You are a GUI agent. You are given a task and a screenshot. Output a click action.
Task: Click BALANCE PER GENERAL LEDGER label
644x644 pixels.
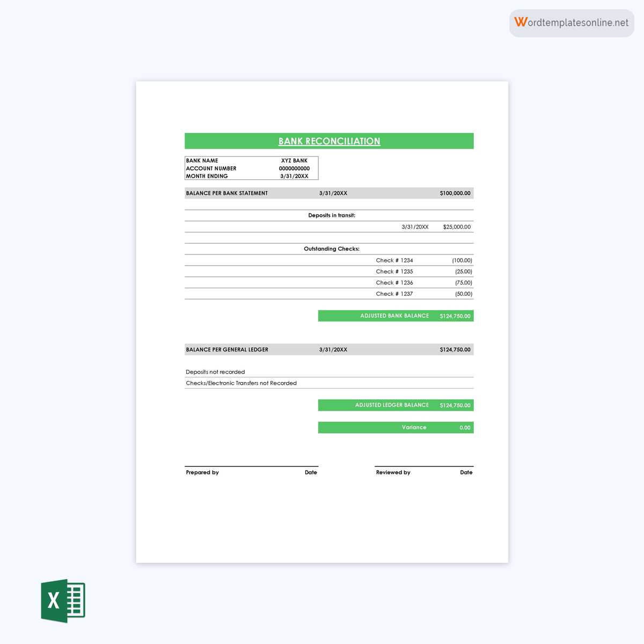click(227, 349)
